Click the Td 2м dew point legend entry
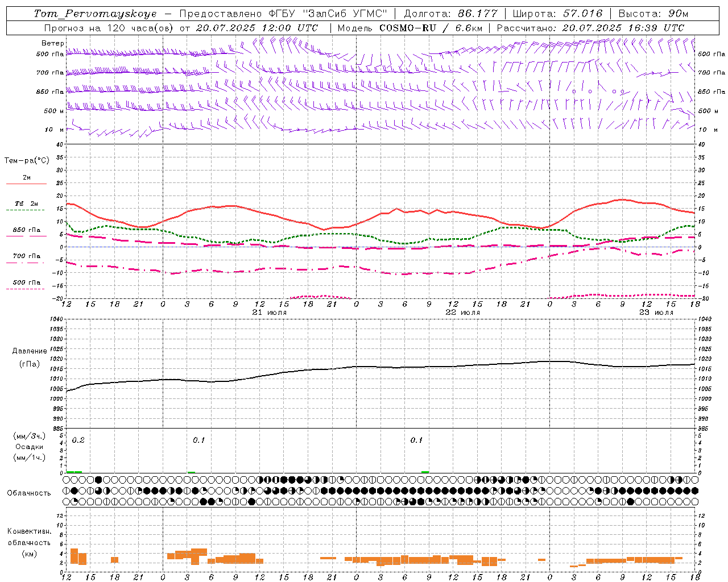The height and width of the screenshot is (582, 728). (x=27, y=203)
